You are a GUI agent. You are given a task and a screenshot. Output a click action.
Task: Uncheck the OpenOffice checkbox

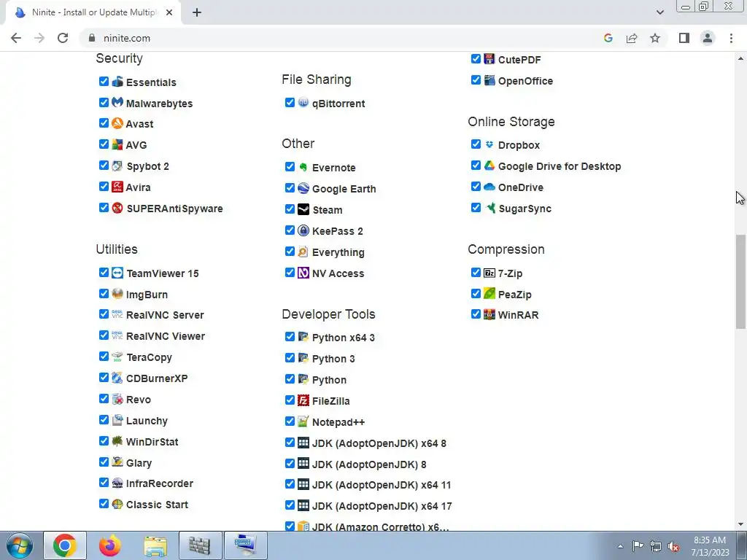click(x=476, y=80)
